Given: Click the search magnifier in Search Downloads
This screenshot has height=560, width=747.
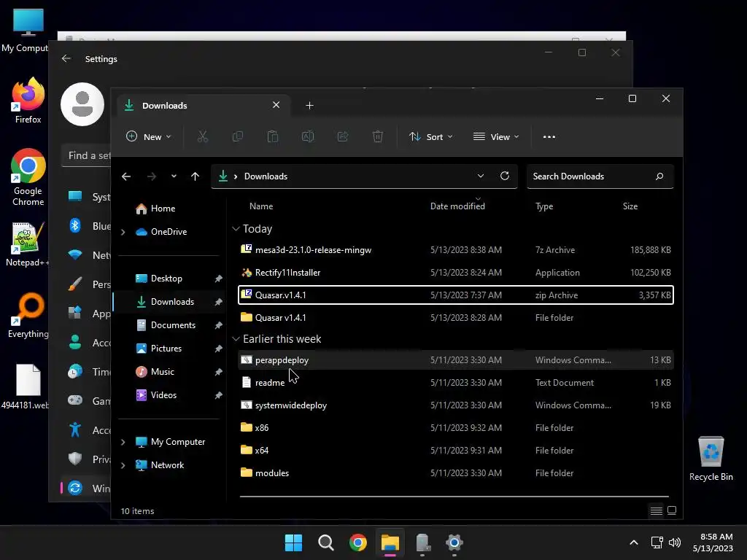Looking at the screenshot, I should 659,176.
